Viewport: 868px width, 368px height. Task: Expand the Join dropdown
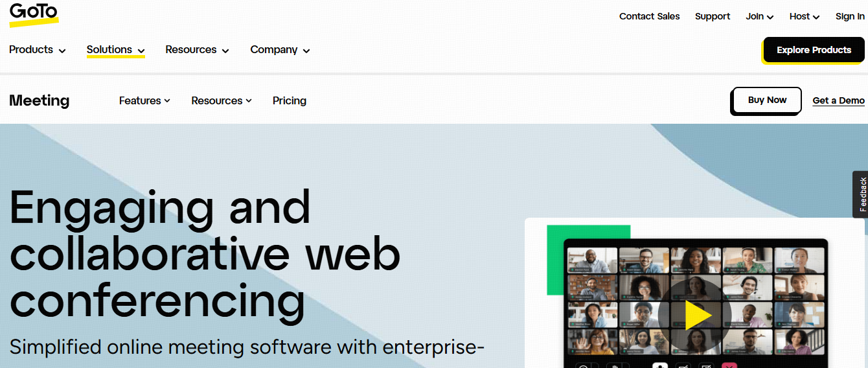(759, 17)
